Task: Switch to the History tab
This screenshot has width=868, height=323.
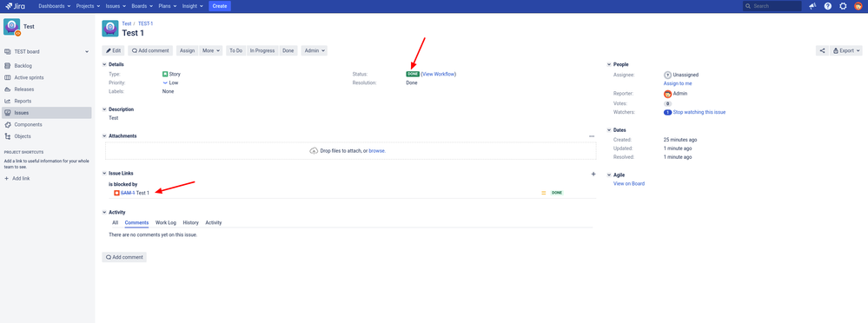Action: [190, 223]
